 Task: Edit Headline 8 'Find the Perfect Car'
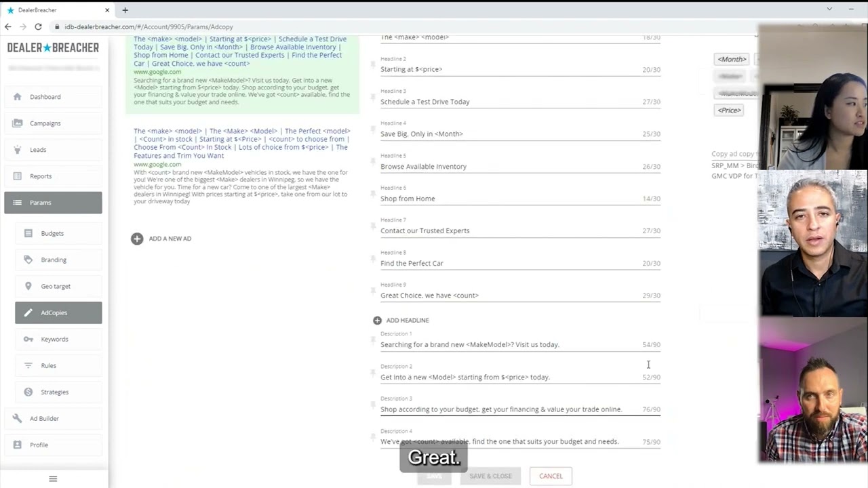coord(520,263)
